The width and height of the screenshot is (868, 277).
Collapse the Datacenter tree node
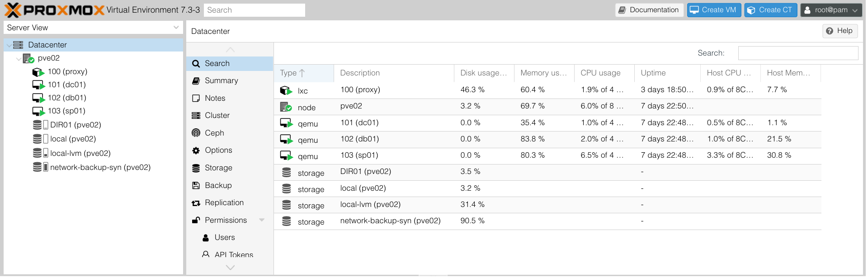click(x=9, y=45)
